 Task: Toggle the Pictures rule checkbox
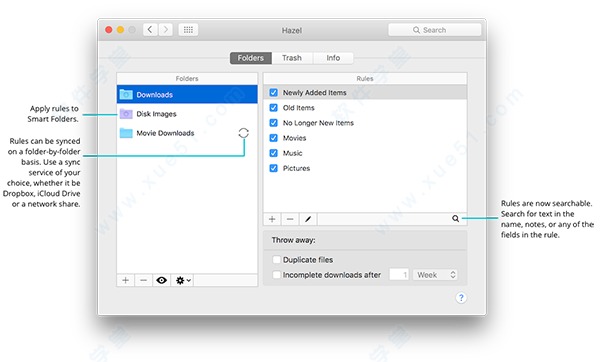[x=274, y=168]
